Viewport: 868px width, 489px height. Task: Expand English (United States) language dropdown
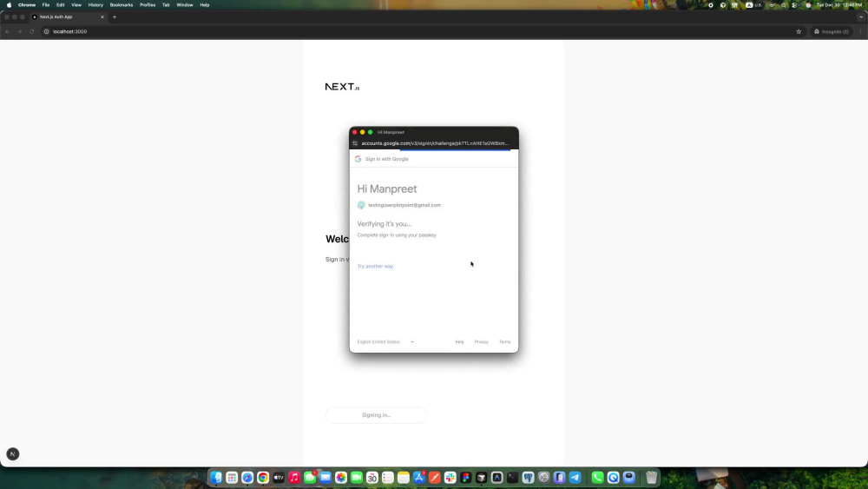(x=385, y=341)
